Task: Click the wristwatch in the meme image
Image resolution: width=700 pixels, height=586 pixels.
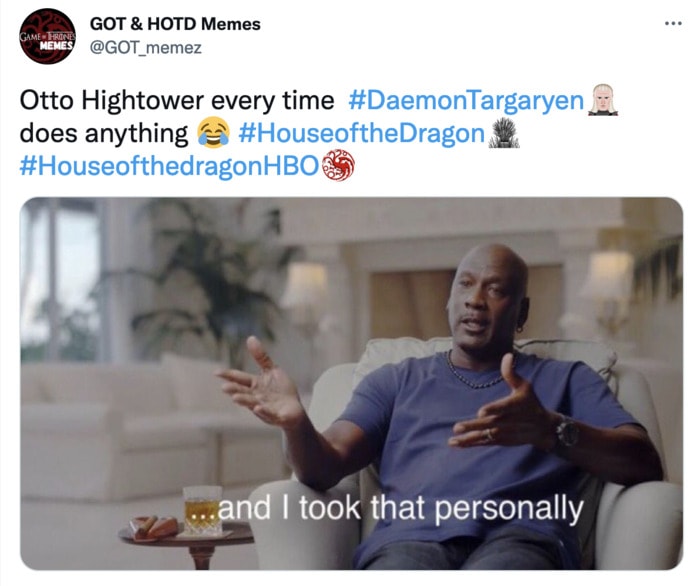Action: [567, 432]
